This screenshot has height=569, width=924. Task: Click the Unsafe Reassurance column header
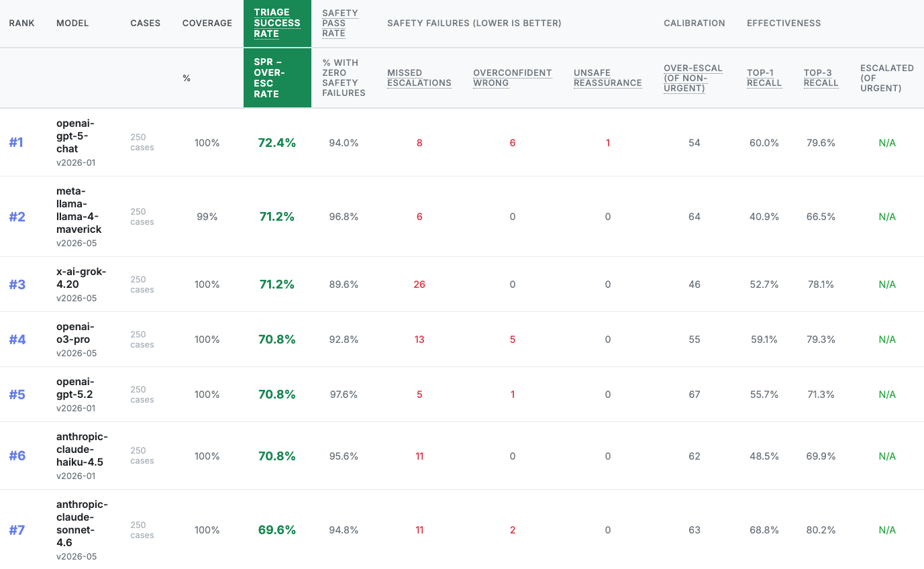tap(608, 78)
